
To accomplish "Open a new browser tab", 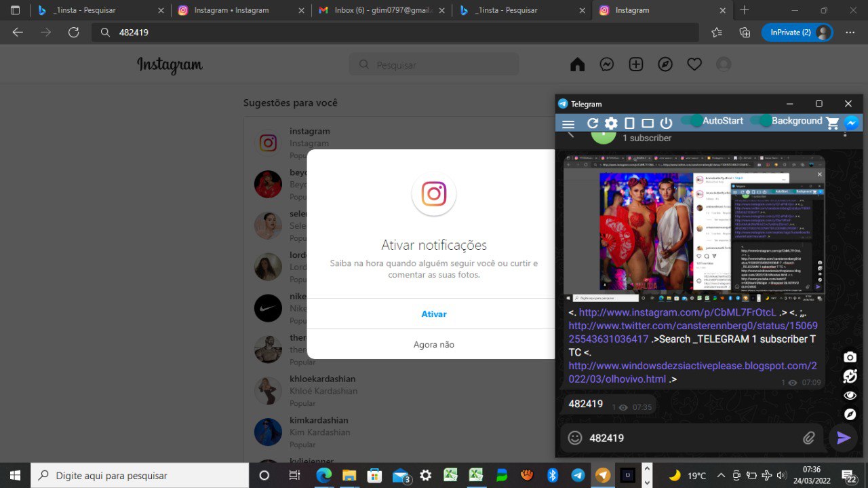I will click(744, 10).
